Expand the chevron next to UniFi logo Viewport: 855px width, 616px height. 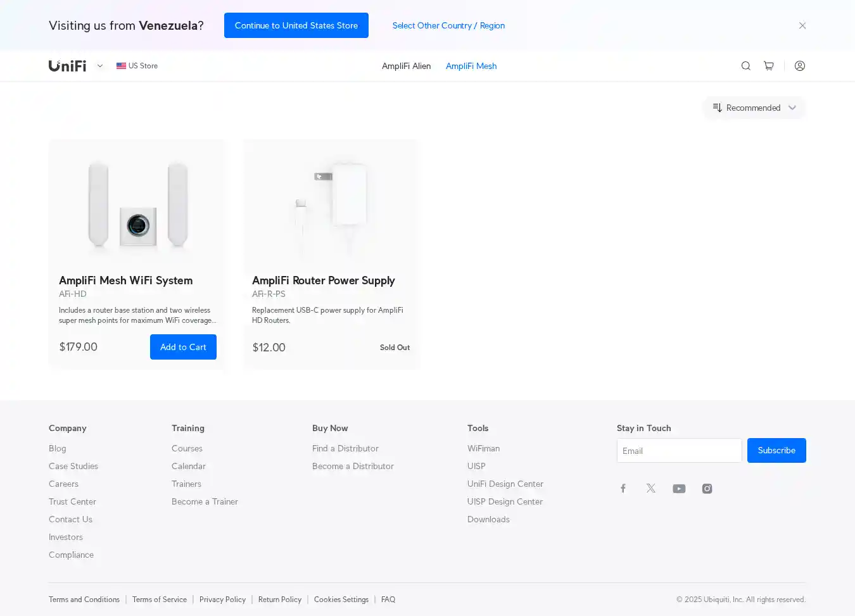100,66
